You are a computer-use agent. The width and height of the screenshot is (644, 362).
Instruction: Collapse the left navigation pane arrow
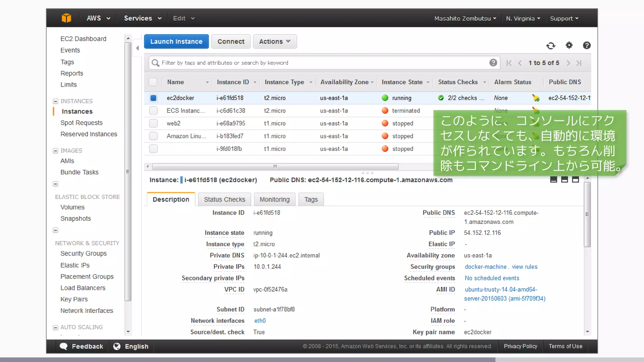(137, 48)
